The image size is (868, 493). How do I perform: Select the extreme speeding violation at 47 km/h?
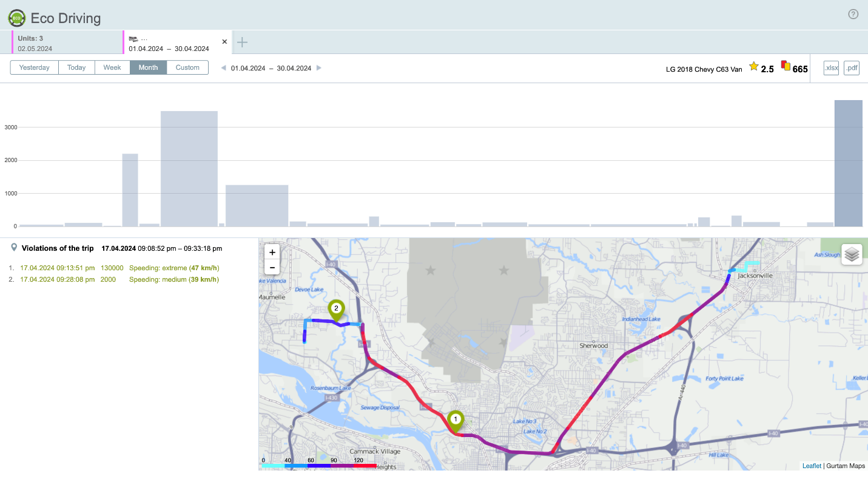(119, 268)
